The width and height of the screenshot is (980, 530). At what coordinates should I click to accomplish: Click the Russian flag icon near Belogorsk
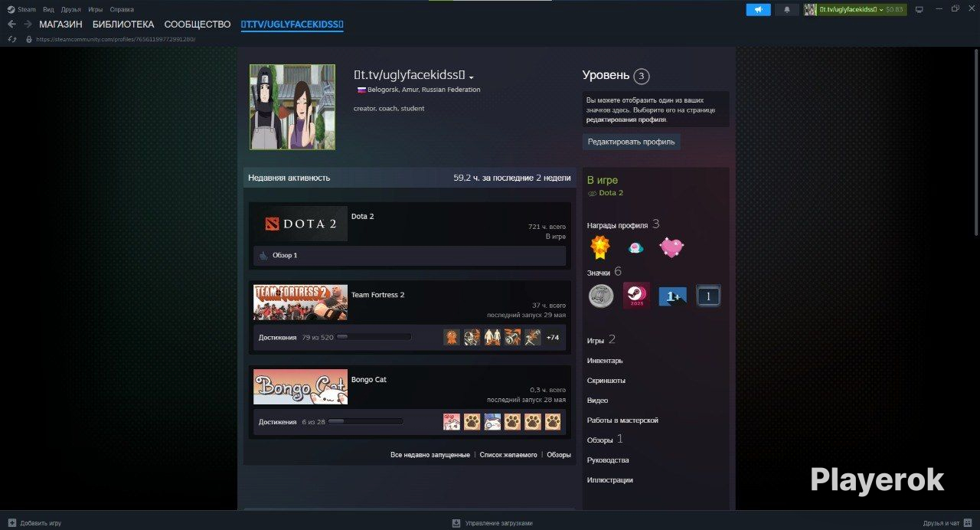[361, 90]
